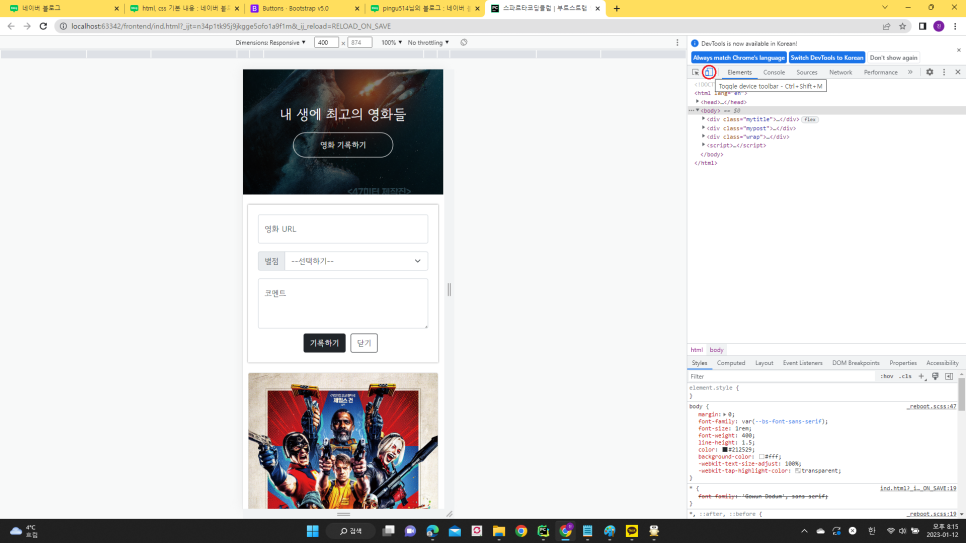Image resolution: width=966 pixels, height=543 pixels.
Task: Switch to the Network tab
Action: 840,72
